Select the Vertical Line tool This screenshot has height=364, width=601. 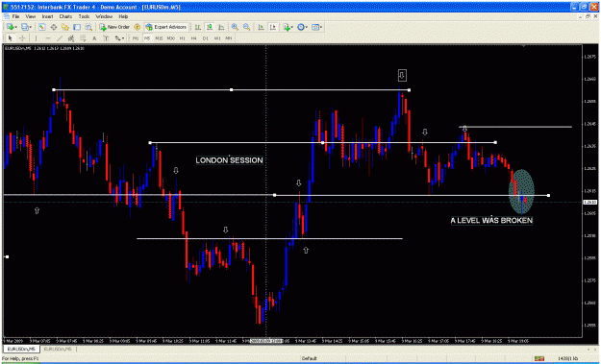coord(36,38)
